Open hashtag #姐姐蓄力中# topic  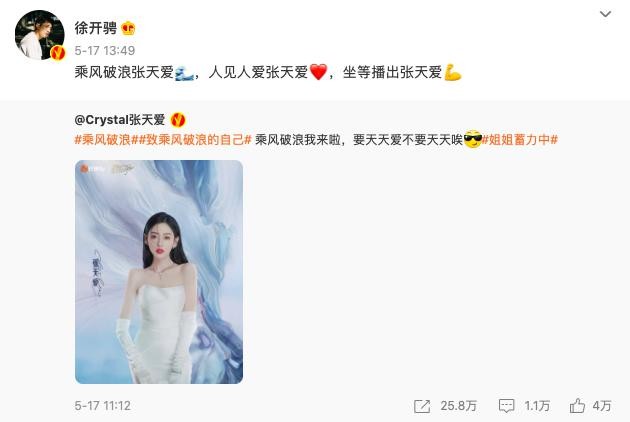(520, 140)
